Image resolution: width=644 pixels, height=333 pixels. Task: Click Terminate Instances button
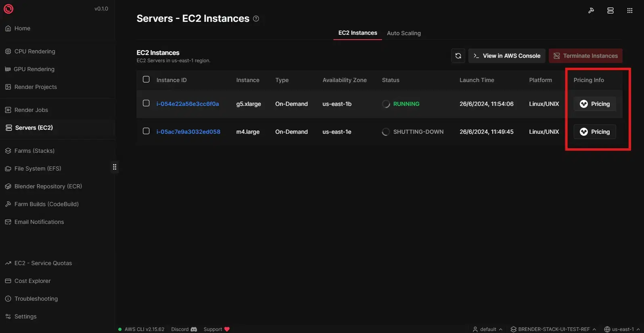point(585,56)
